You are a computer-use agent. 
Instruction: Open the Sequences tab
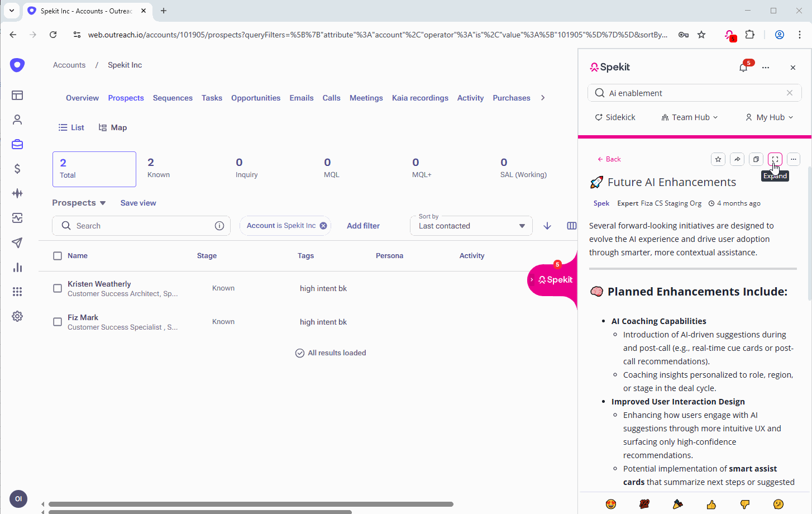173,98
